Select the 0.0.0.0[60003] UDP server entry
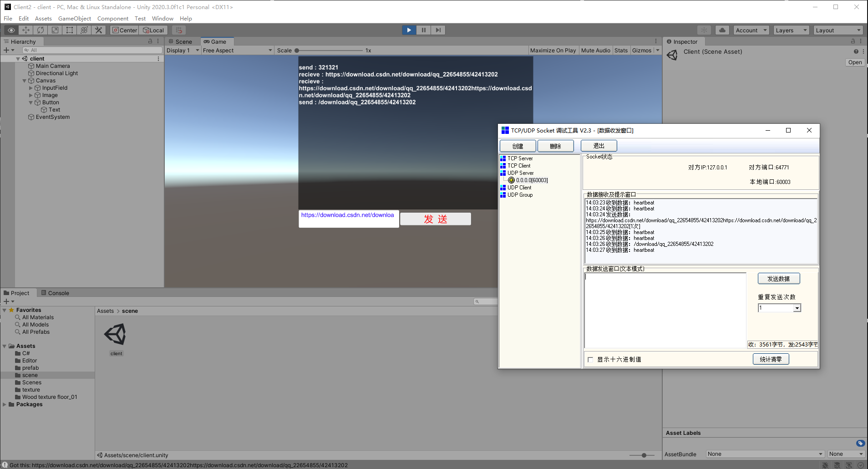This screenshot has width=868, height=469. [x=532, y=180]
